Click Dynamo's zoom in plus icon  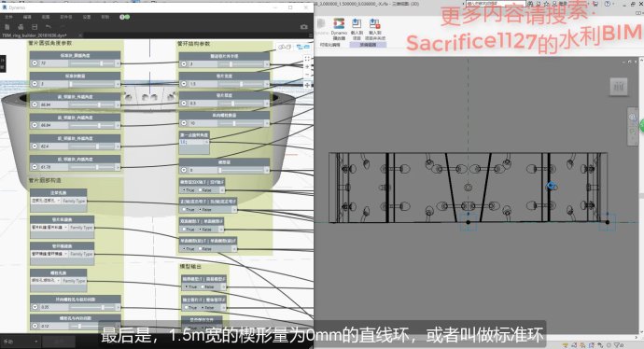[307, 66]
